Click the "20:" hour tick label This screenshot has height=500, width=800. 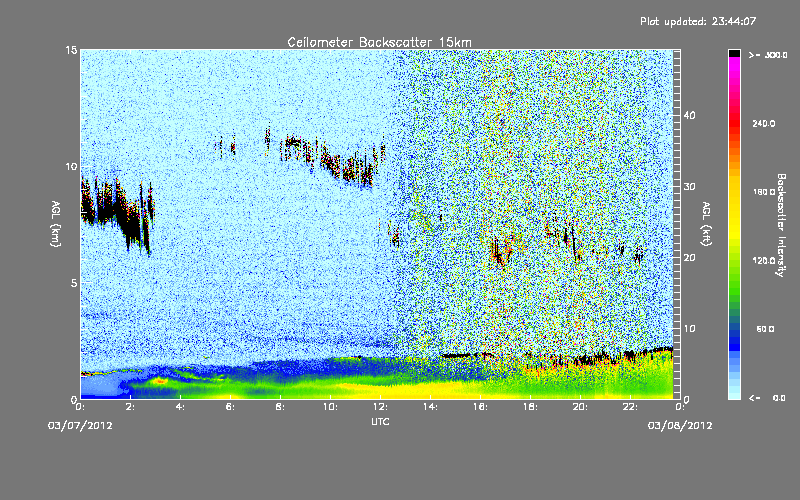point(580,407)
